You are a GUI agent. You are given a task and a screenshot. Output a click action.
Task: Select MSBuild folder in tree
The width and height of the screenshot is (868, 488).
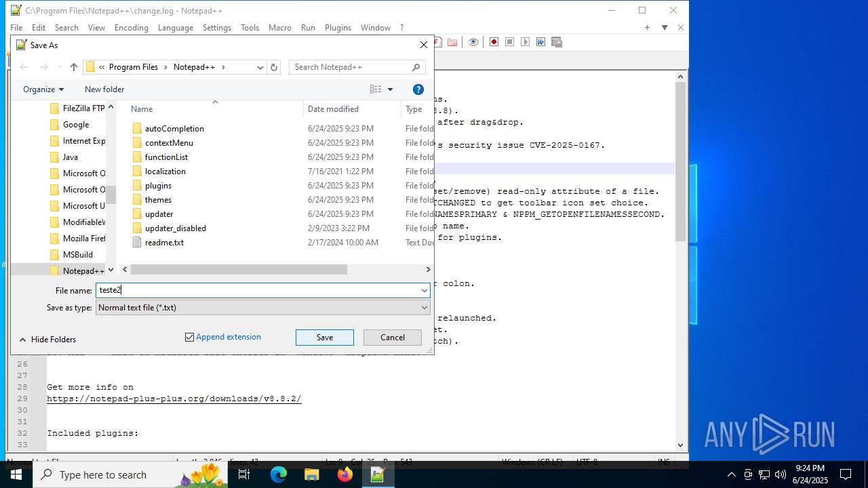pos(72,255)
